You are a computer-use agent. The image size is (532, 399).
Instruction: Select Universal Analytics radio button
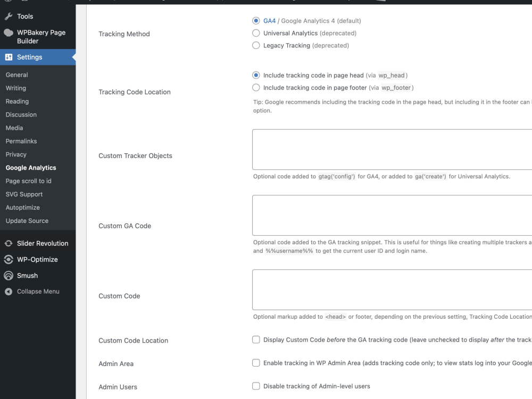(x=256, y=33)
